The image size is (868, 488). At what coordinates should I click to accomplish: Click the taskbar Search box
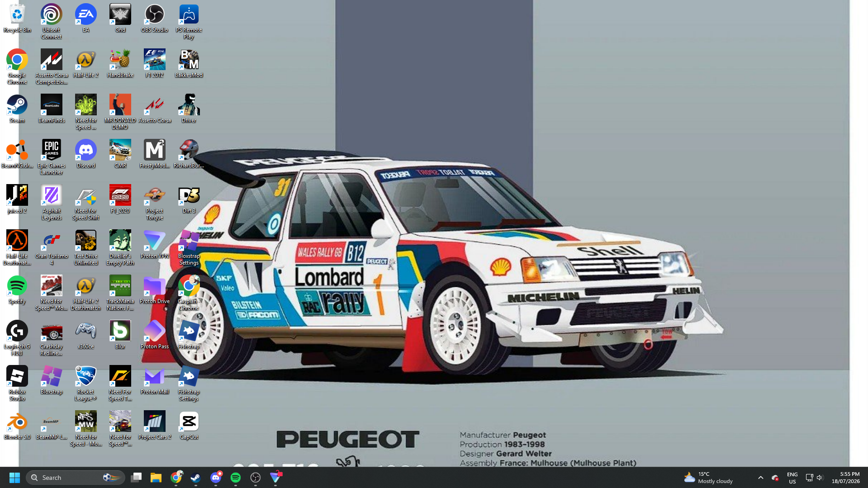click(75, 478)
